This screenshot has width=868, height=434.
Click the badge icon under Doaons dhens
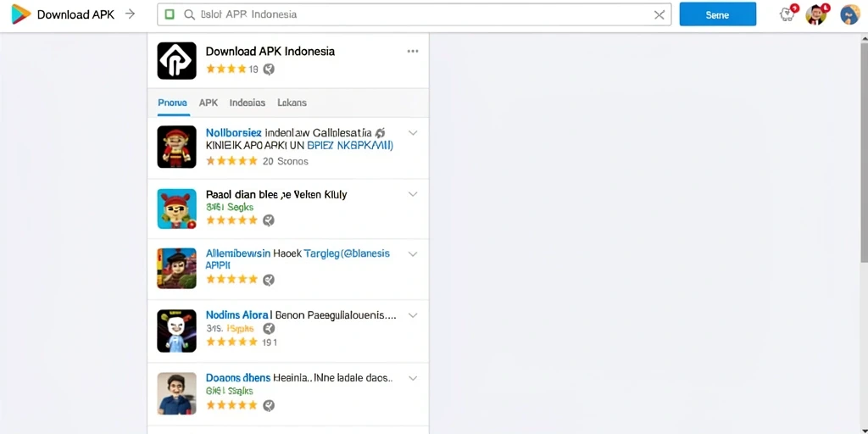point(269,405)
